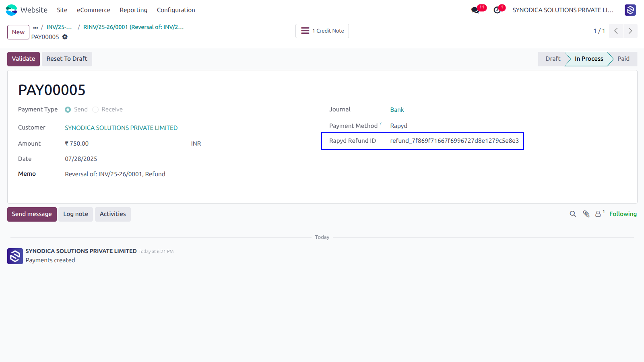Open the Bank journal link
Viewport: 644px width, 362px height.
[397, 110]
